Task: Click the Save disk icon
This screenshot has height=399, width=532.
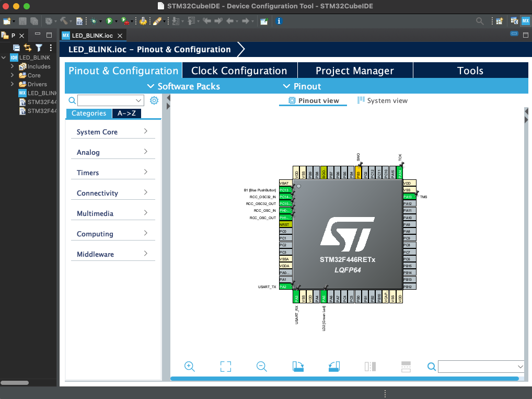Action: (x=22, y=21)
